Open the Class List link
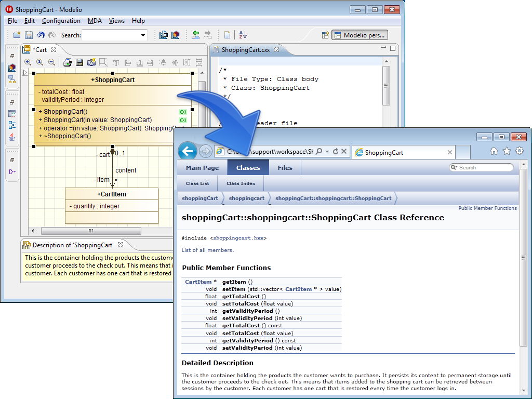 197,183
